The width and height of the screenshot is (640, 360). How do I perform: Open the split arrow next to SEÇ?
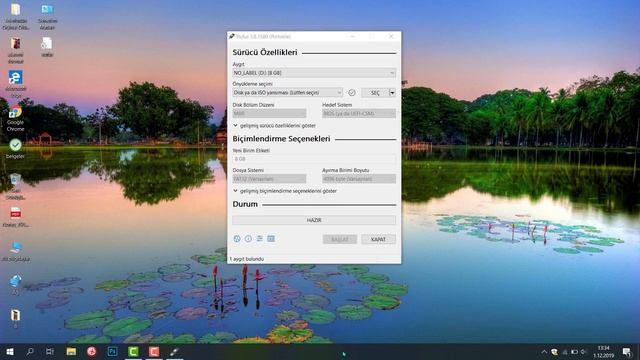click(392, 93)
